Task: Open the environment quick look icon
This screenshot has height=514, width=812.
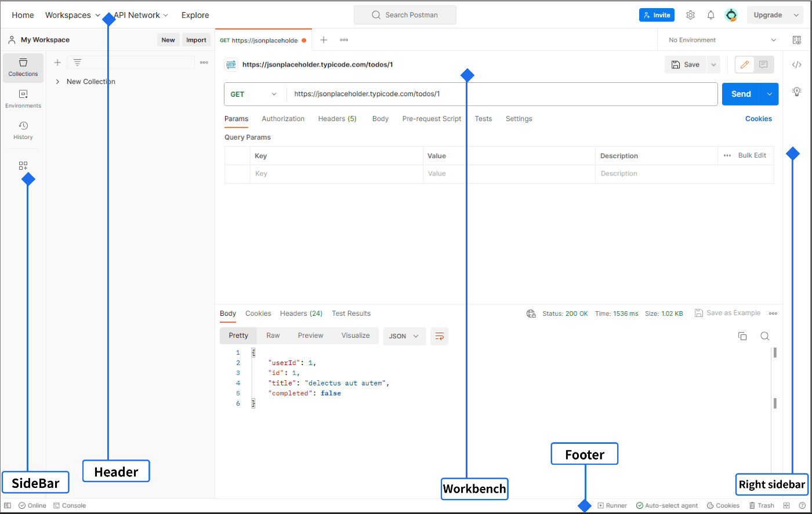Action: click(x=797, y=40)
